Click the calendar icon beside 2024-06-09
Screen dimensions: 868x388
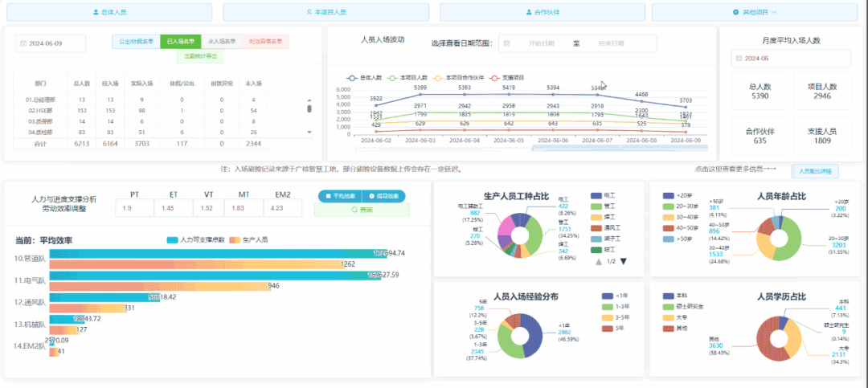pos(23,43)
